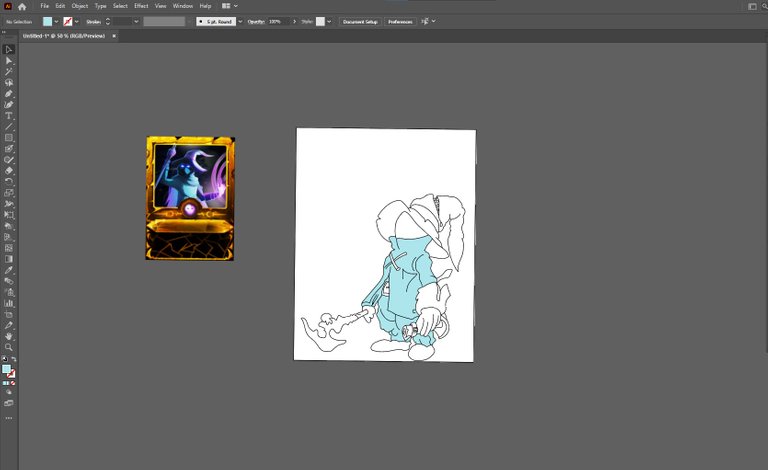The image size is (768, 470).
Task: Open the Type menu
Action: [100, 6]
